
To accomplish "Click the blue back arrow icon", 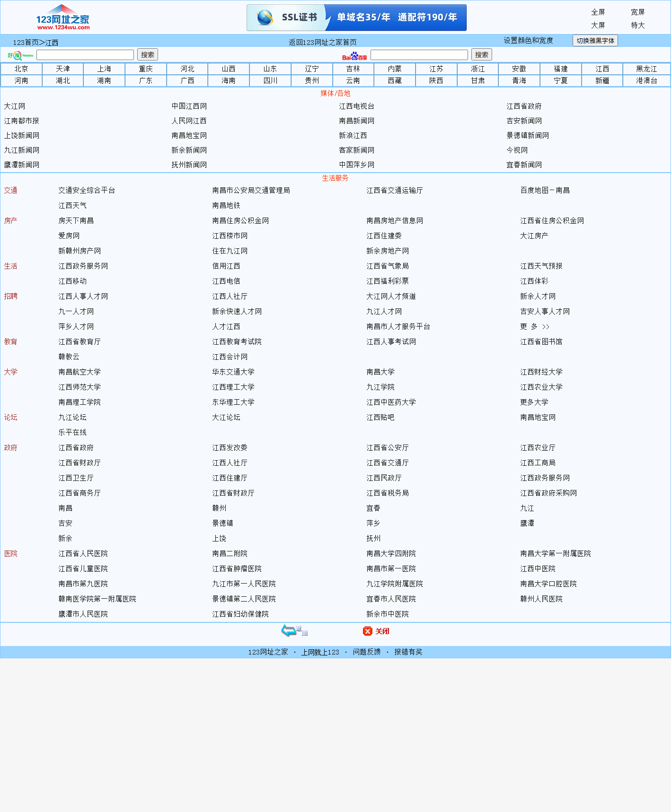I will pyautogui.click(x=294, y=630).
